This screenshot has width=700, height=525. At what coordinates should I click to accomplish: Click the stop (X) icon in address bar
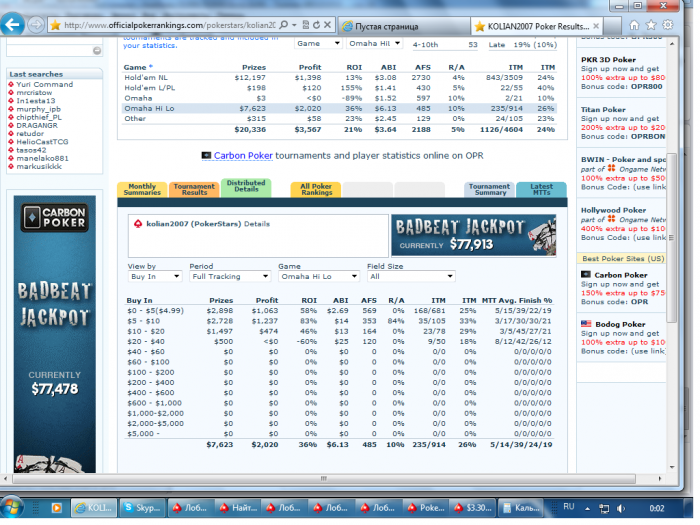point(327,25)
